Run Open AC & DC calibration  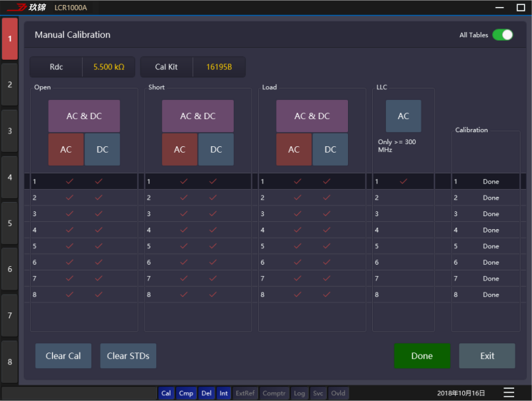[84, 116]
